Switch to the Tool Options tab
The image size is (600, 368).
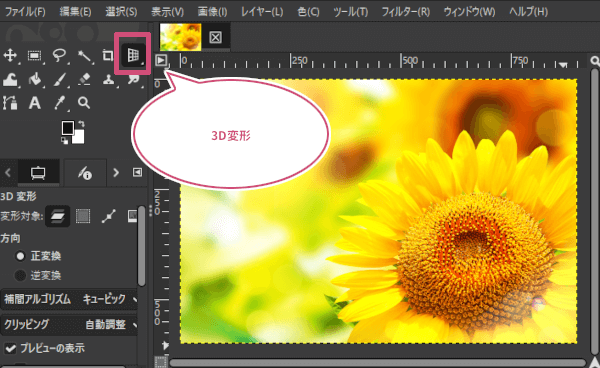38,173
